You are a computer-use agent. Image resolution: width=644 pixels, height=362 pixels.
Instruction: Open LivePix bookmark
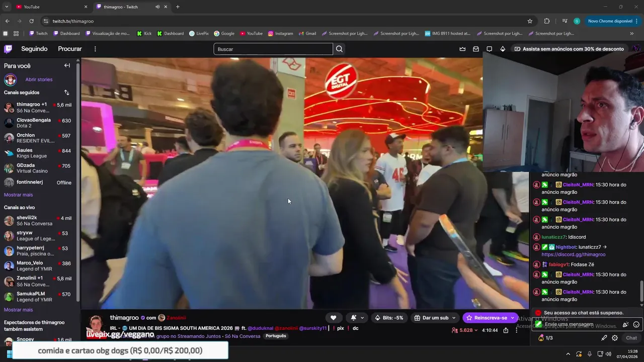199,34
